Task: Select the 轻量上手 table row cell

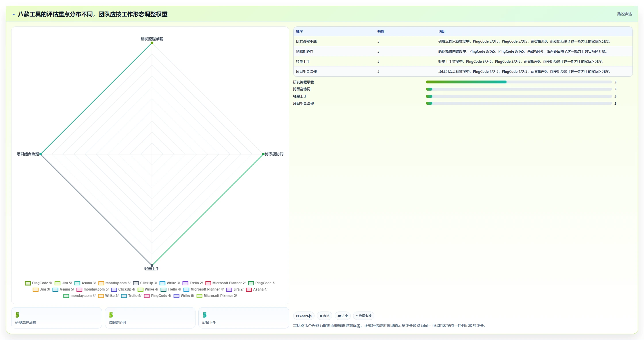Action: click(x=303, y=62)
